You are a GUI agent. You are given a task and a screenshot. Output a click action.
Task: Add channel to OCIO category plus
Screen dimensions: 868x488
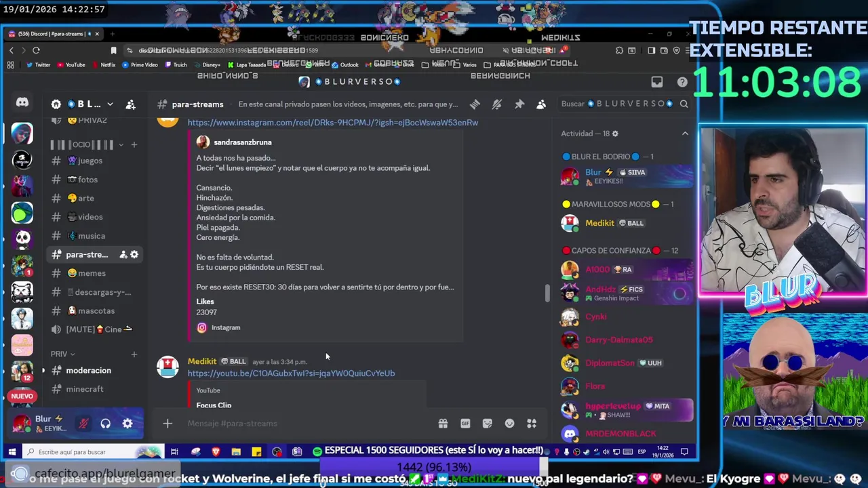pos(134,144)
